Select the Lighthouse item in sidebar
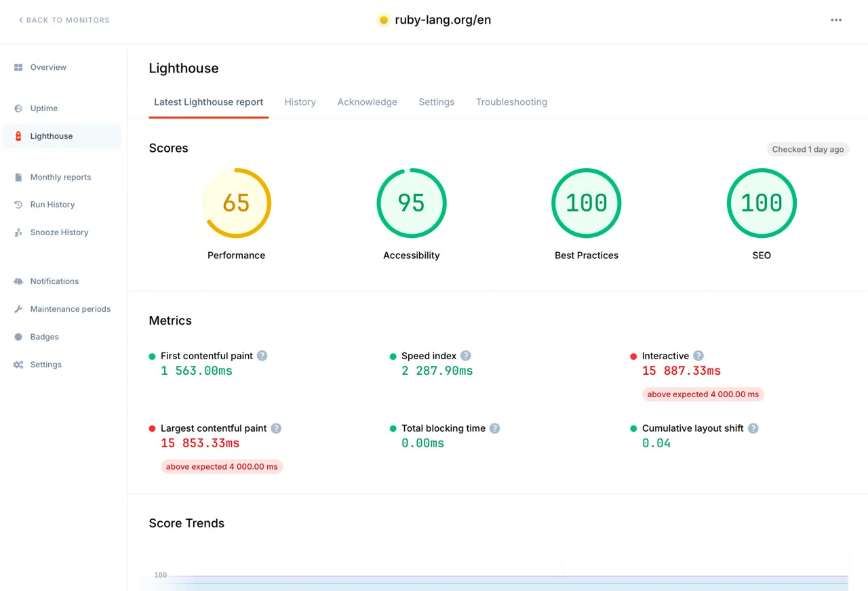Viewport: 868px width, 591px height. 62,136
